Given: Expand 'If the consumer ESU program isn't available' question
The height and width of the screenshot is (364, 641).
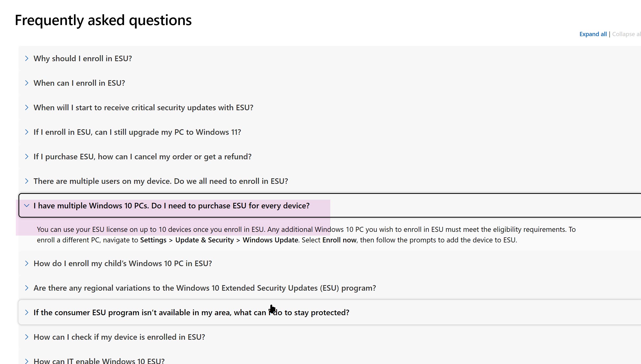Looking at the screenshot, I should (x=191, y=313).
